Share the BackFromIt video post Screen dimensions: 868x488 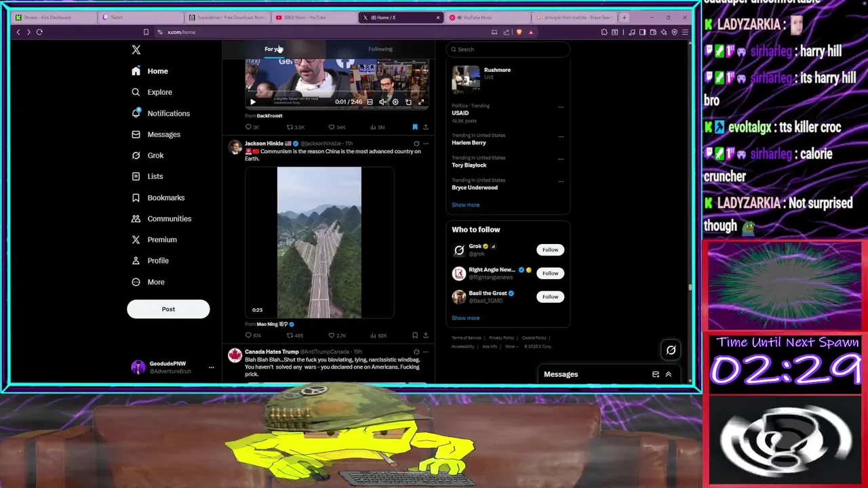point(426,127)
